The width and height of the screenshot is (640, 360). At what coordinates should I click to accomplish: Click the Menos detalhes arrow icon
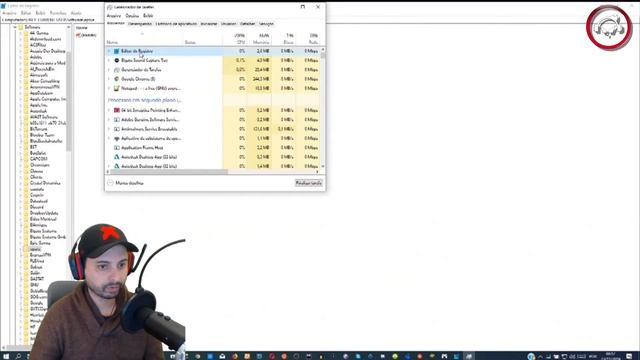[110, 183]
